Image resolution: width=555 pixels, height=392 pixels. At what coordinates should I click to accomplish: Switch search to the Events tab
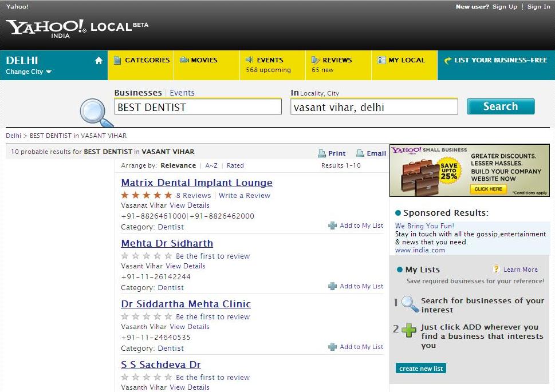point(182,93)
